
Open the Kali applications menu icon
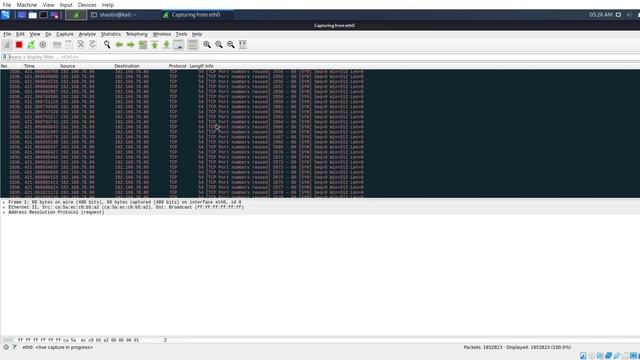(6, 15)
